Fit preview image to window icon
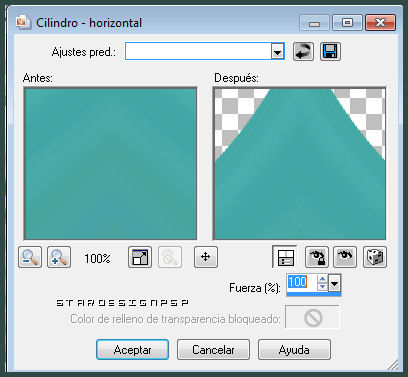 [x=140, y=257]
